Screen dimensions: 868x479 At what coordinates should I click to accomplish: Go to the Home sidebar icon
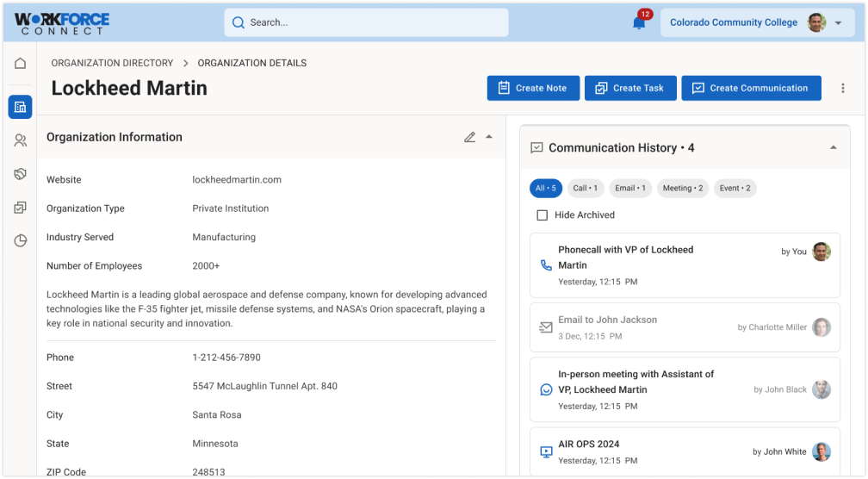[21, 63]
